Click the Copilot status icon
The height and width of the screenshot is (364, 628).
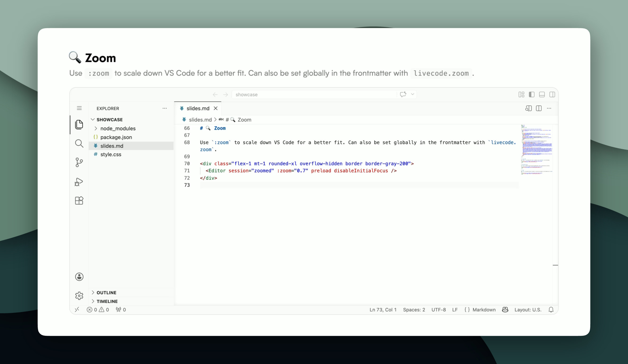(x=505, y=309)
